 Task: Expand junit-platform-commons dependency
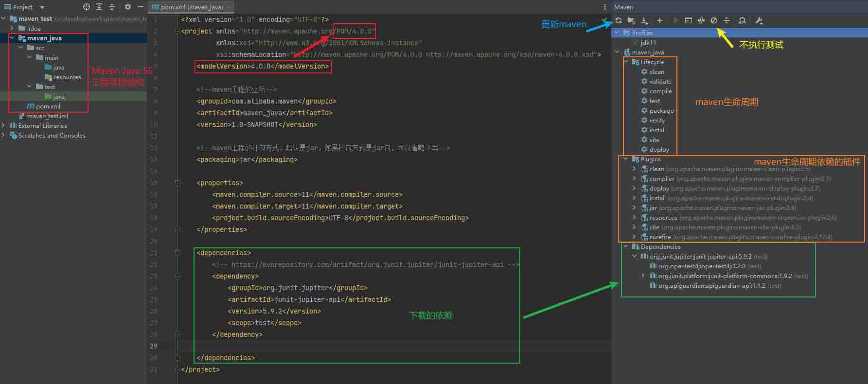coord(643,276)
